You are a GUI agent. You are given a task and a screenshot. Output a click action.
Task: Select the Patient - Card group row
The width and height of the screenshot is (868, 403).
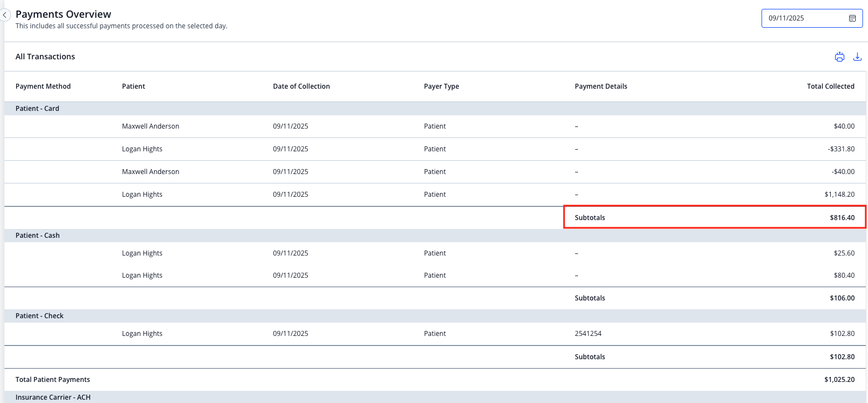435,109
